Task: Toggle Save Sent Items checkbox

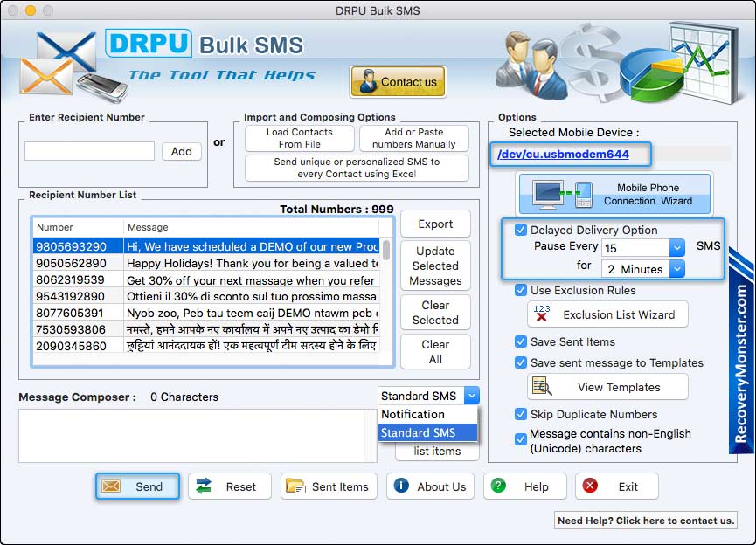Action: pyautogui.click(x=521, y=341)
